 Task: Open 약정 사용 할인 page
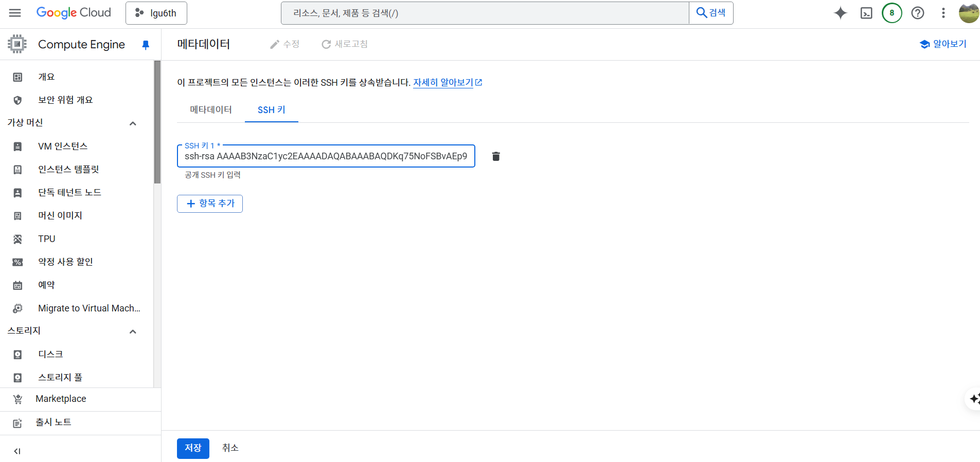(x=77, y=262)
